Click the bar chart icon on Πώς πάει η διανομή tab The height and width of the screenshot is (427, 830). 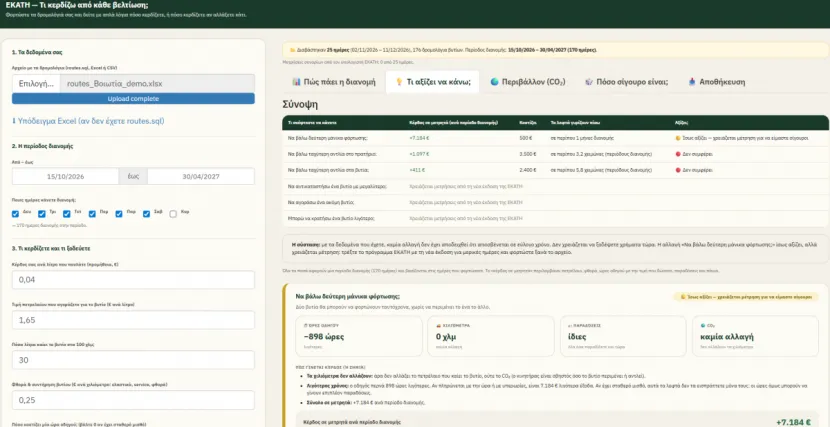pyautogui.click(x=296, y=82)
